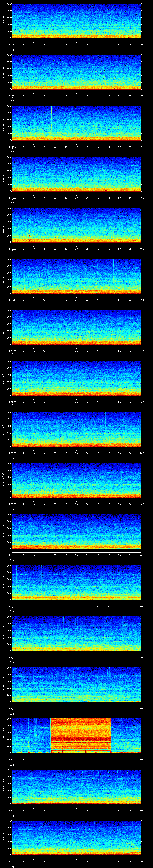Click the 1000 frequency tick of 4:14:00 panel

pos(8,4)
